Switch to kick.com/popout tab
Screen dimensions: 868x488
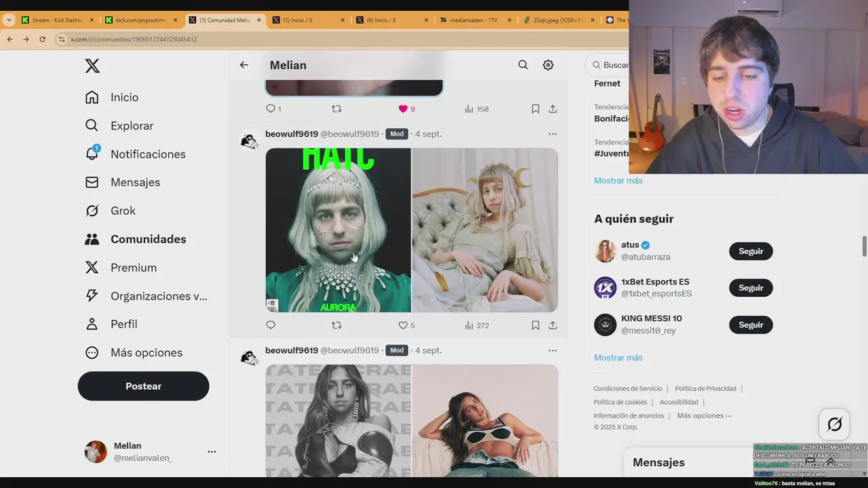click(x=140, y=20)
